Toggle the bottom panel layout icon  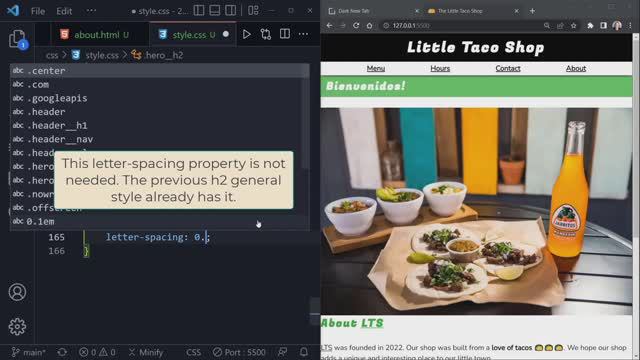pos(215,11)
